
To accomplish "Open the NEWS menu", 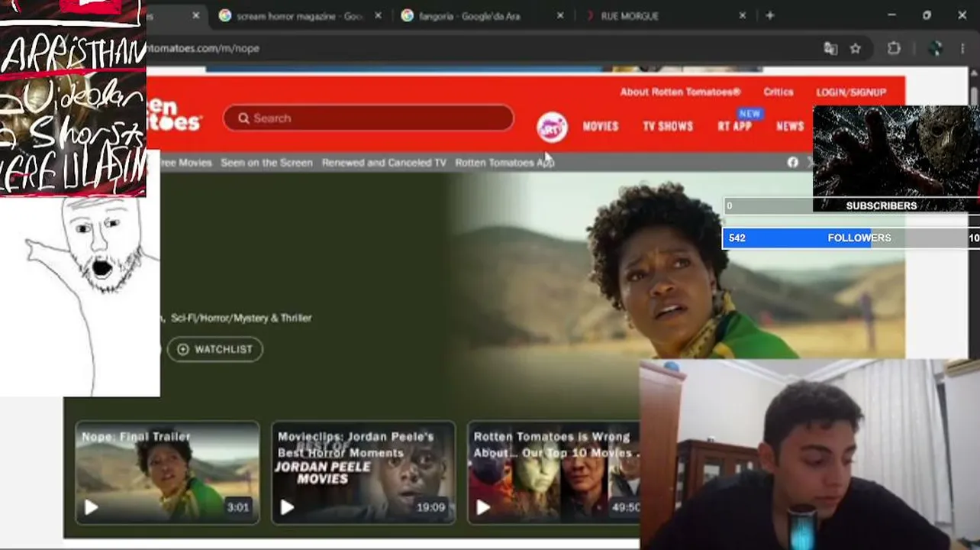I will click(x=790, y=126).
